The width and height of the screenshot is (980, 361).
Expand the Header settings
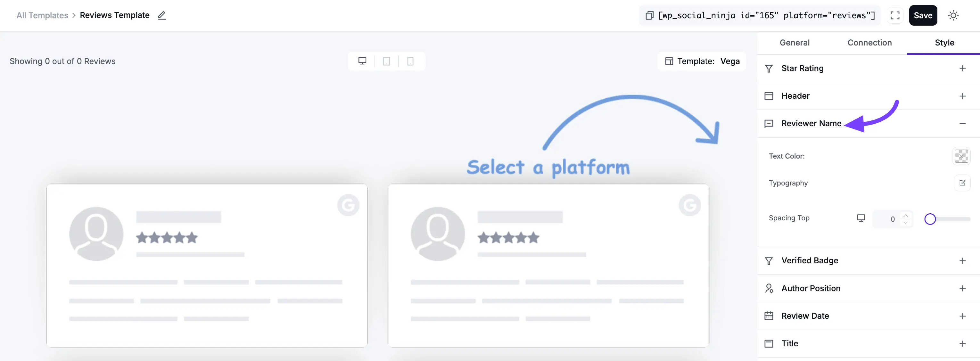click(963, 96)
